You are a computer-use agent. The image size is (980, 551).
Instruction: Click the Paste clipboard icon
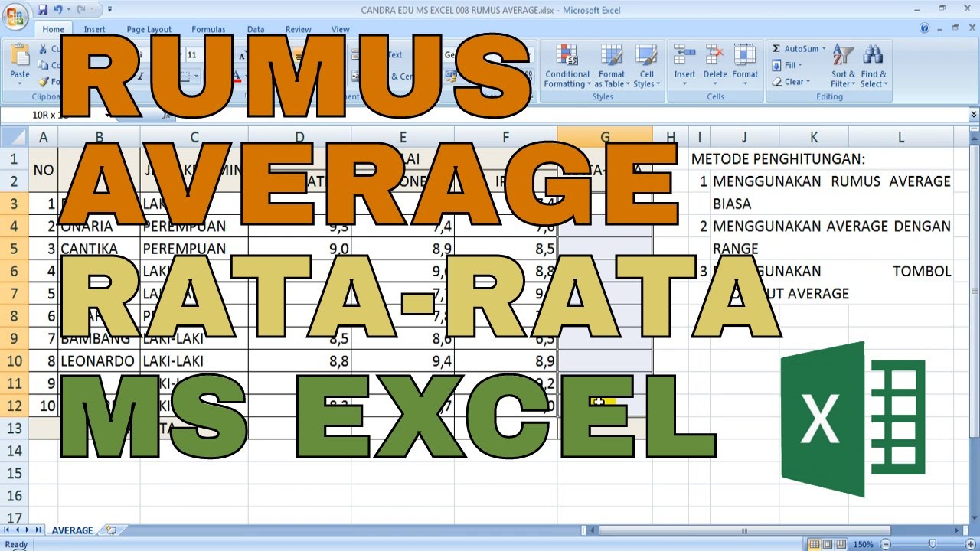[x=20, y=56]
